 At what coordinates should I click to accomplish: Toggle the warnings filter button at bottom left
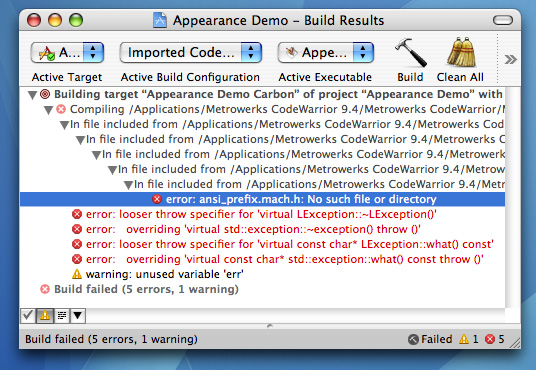(45, 315)
